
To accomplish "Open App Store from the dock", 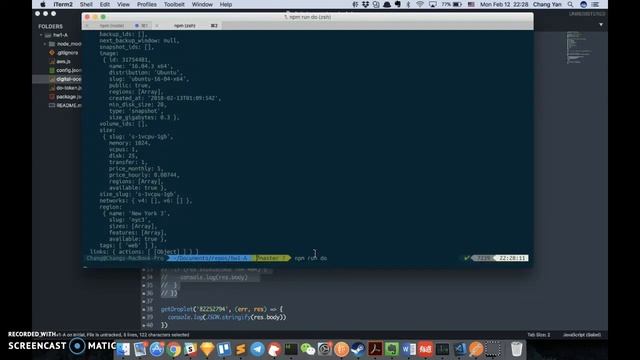I will coord(157,349).
